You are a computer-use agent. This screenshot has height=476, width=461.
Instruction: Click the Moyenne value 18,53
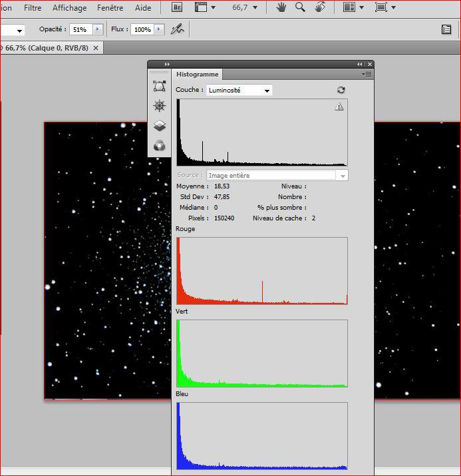[x=222, y=186]
